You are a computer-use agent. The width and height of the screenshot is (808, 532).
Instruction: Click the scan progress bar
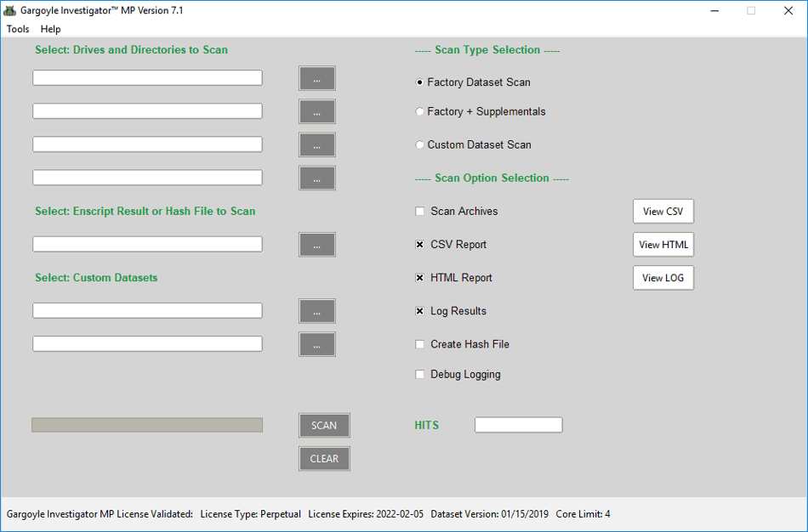click(x=147, y=425)
